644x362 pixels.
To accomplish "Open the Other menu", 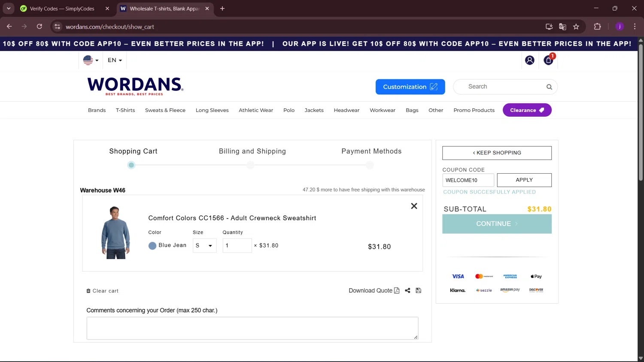I will 436,110.
